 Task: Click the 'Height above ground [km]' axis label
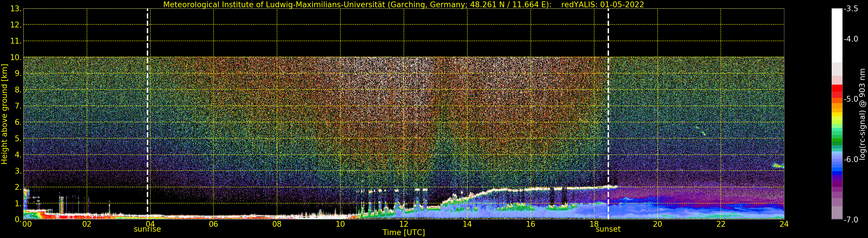click(x=4, y=114)
